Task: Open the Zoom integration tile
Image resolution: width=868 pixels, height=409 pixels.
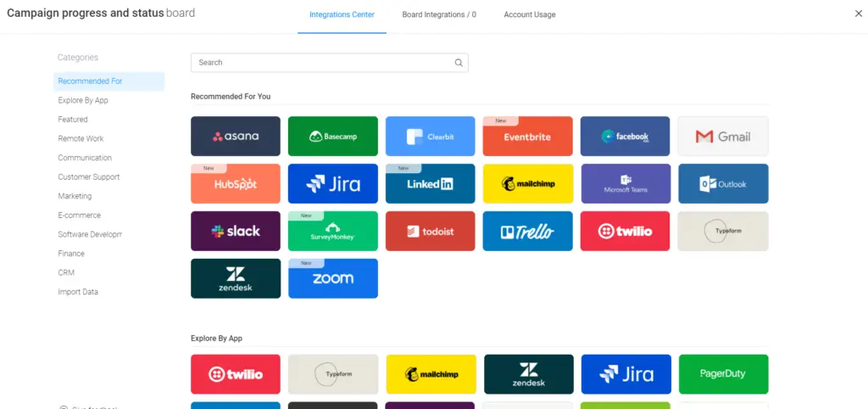Action: (333, 278)
